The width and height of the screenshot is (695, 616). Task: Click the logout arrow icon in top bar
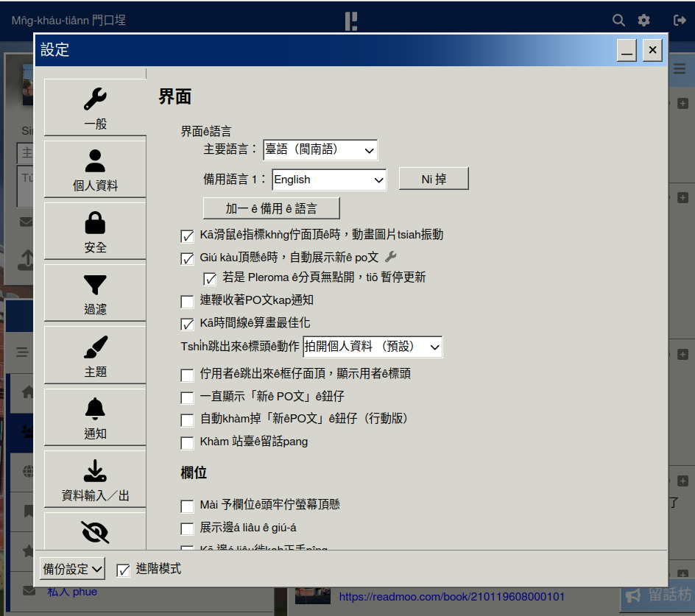click(680, 20)
